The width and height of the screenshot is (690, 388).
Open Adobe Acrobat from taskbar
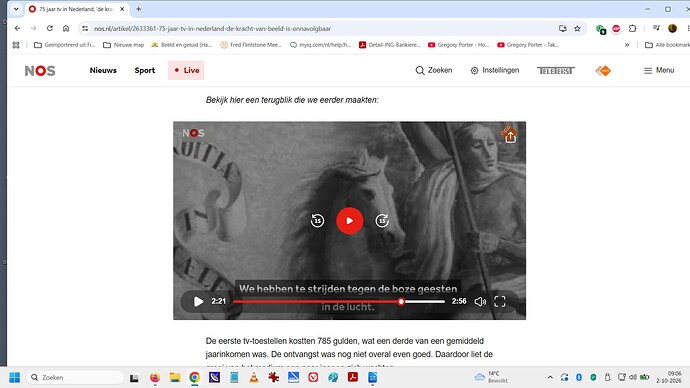pos(353,377)
